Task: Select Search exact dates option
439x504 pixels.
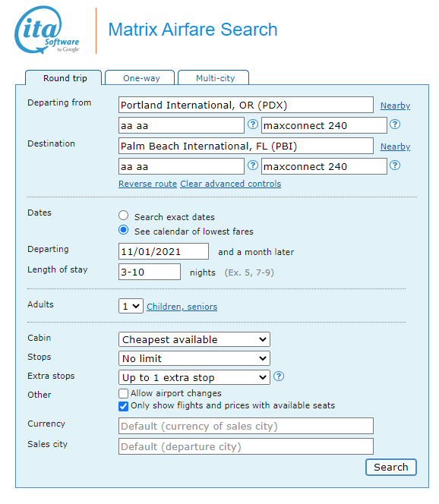Action: pyautogui.click(x=124, y=216)
